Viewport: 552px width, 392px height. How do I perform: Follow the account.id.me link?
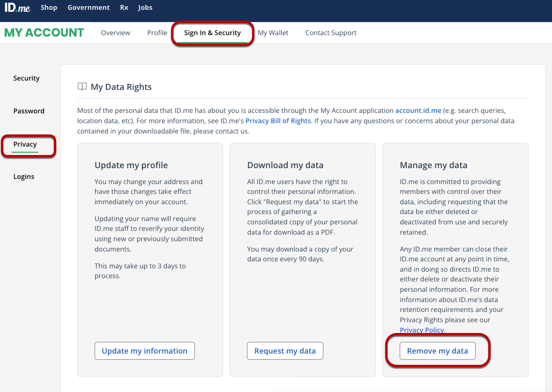tap(418, 111)
